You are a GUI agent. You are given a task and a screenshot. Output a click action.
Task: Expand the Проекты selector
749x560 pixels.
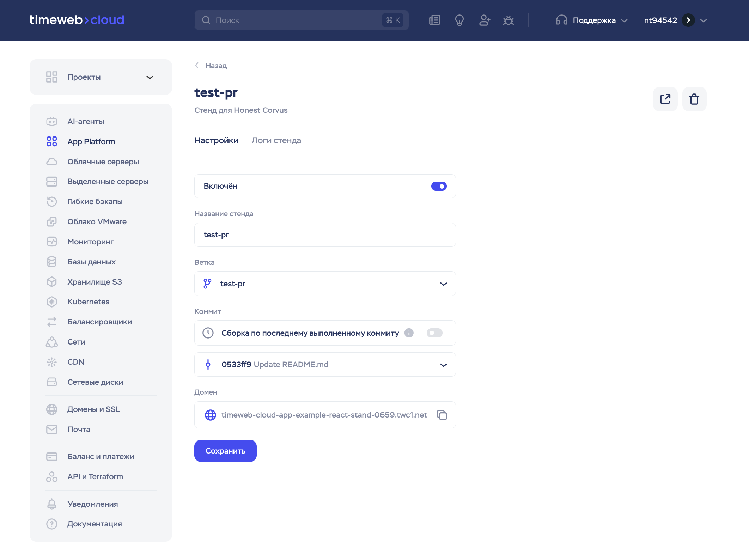(101, 77)
